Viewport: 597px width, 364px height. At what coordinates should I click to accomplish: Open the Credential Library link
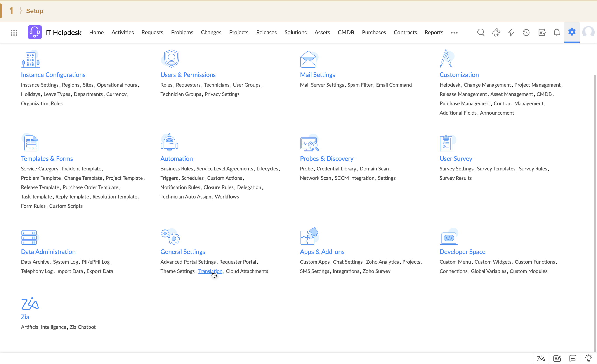336,169
